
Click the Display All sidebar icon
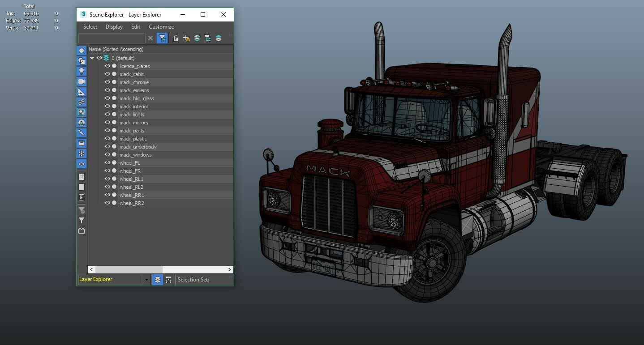point(82,177)
